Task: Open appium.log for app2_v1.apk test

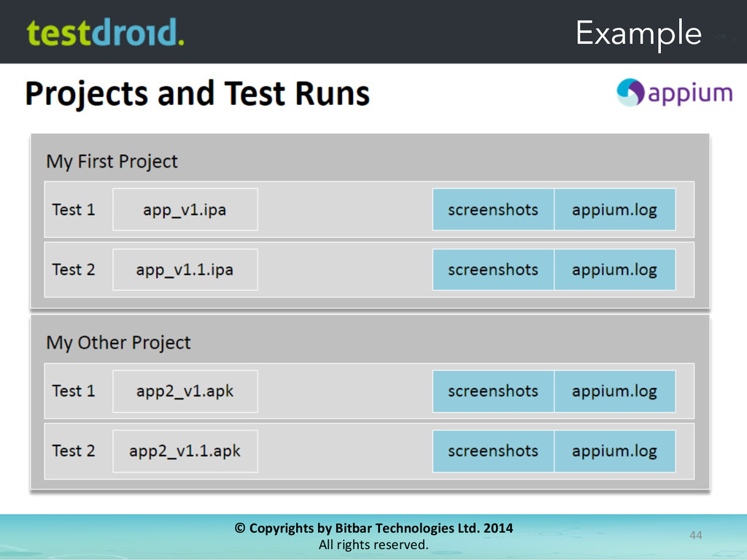Action: point(614,391)
